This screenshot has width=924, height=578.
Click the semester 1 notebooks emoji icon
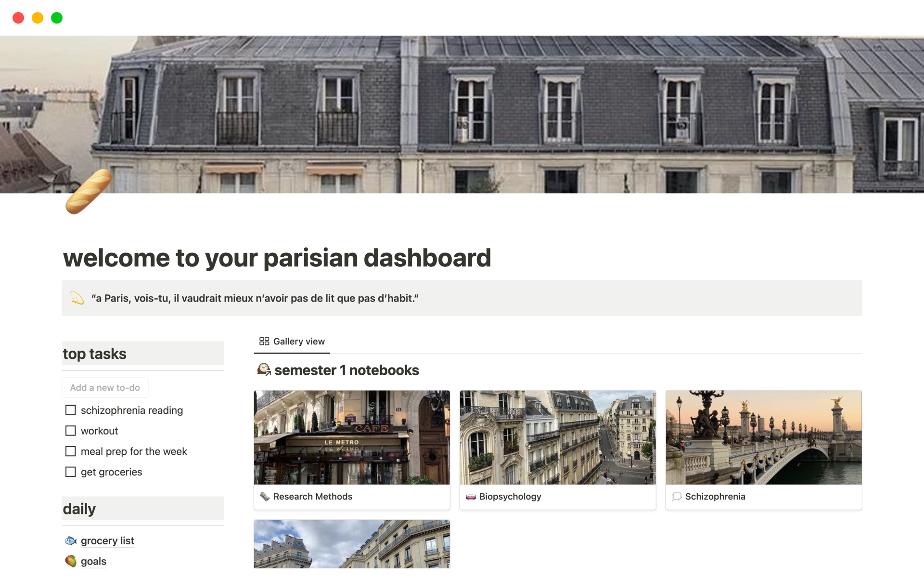(x=264, y=370)
